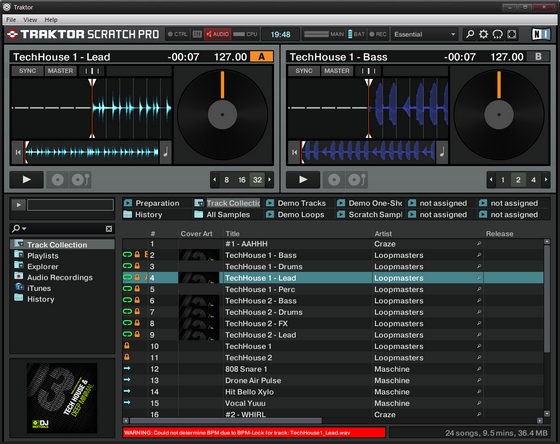Open the Preparation favorite folder
This screenshot has height=444, width=560.
point(152,203)
